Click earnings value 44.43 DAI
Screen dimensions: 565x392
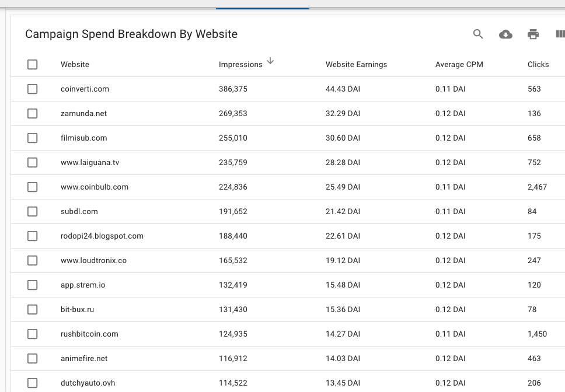pos(343,89)
